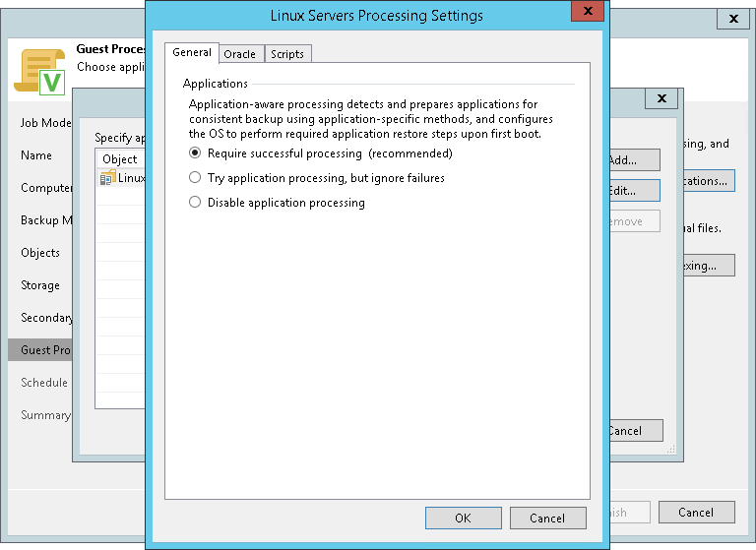Select Guest Processing wizard step
Screen dimensions: 756x550
(x=40, y=350)
